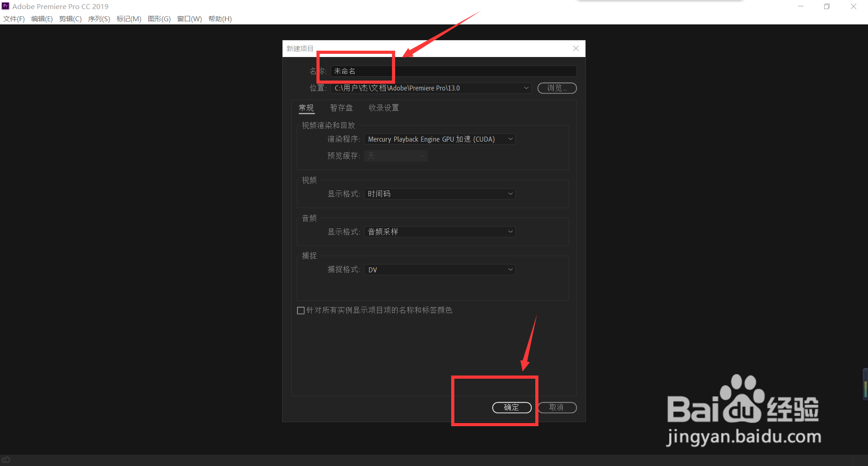Screen dimensions: 868x466
Task: Open the 文件(F) menu
Action: 14,19
